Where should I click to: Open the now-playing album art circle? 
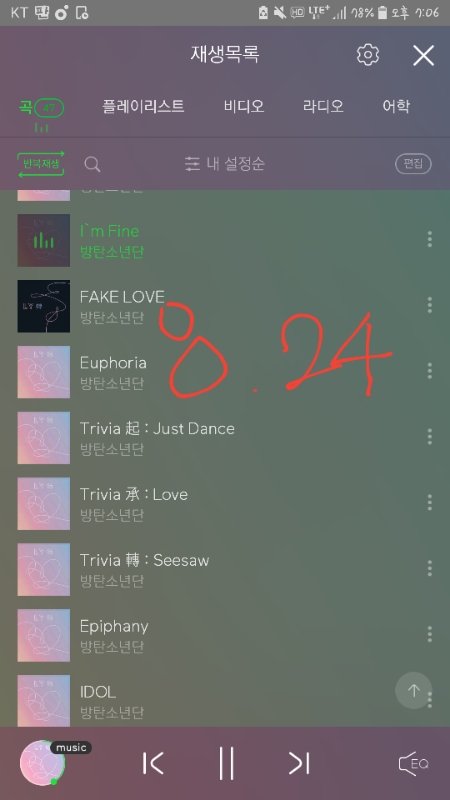pyautogui.click(x=42, y=763)
